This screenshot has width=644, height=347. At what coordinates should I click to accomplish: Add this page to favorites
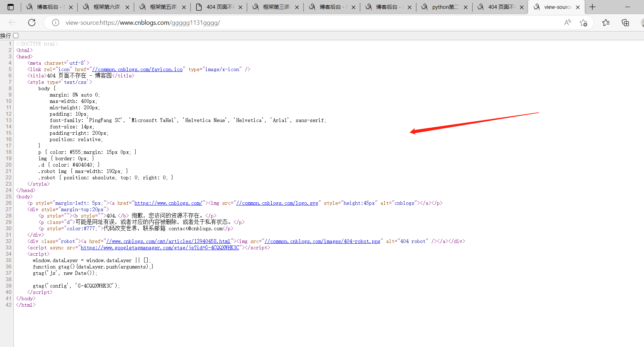[584, 23]
